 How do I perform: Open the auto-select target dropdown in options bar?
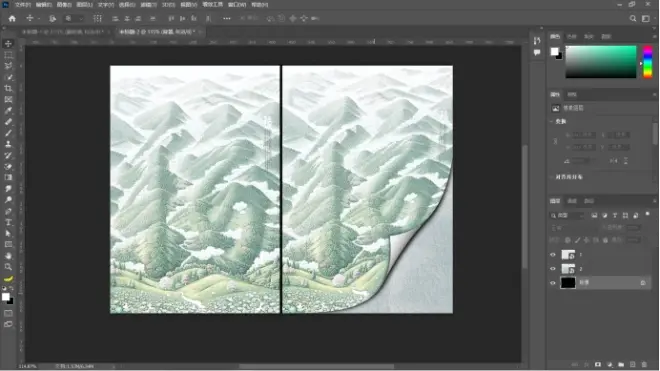tap(73, 19)
